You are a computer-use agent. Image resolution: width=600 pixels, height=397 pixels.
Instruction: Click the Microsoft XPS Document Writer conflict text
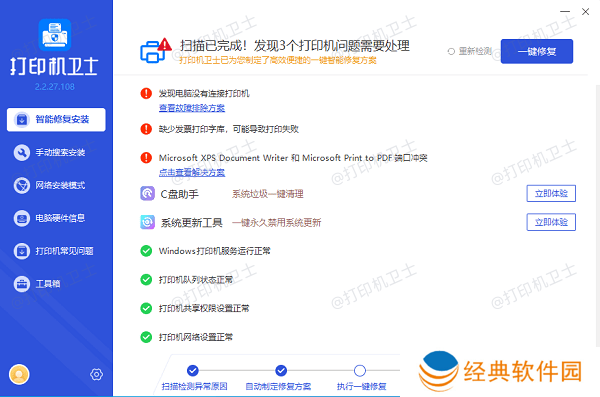point(293,158)
